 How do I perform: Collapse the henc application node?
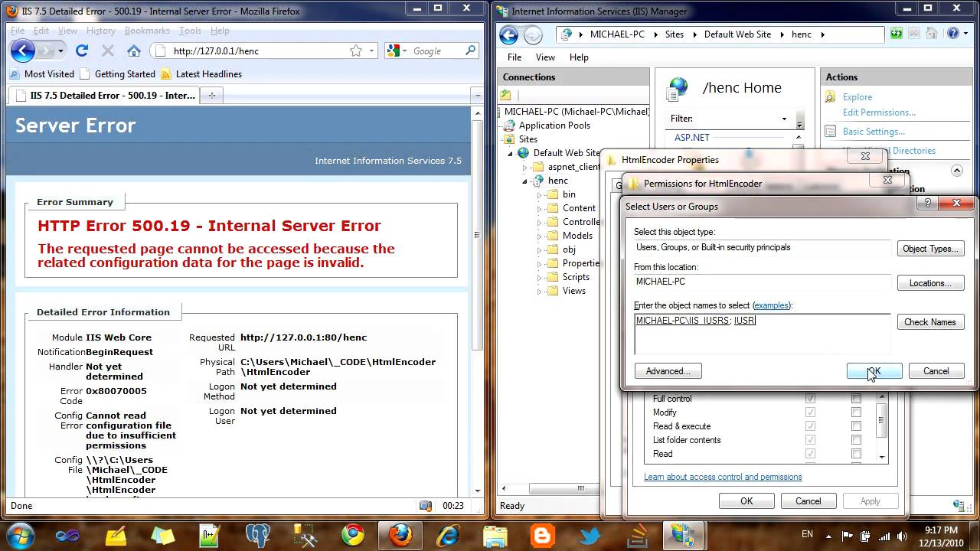pyautogui.click(x=525, y=181)
